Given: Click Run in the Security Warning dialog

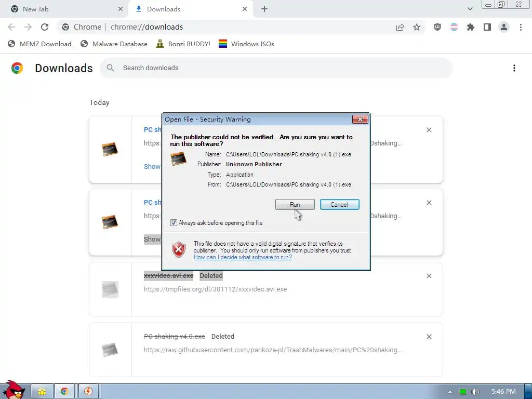Looking at the screenshot, I should (x=295, y=205).
